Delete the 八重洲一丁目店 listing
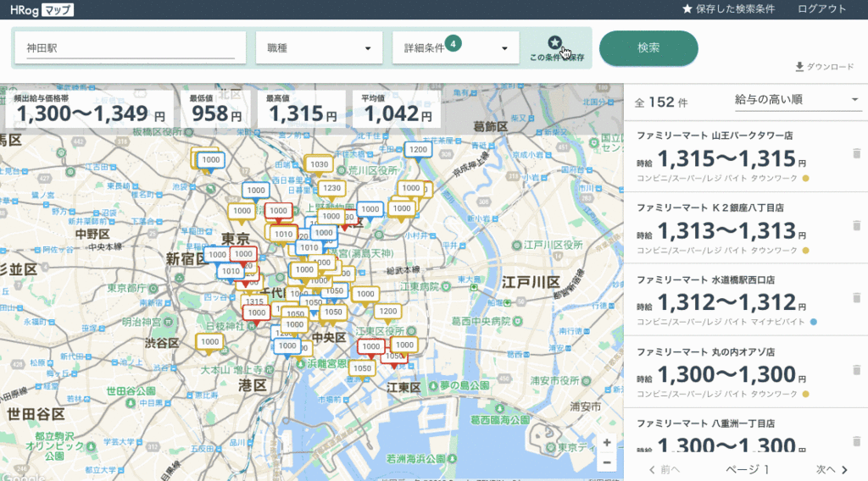This screenshot has height=481, width=868. (856, 441)
